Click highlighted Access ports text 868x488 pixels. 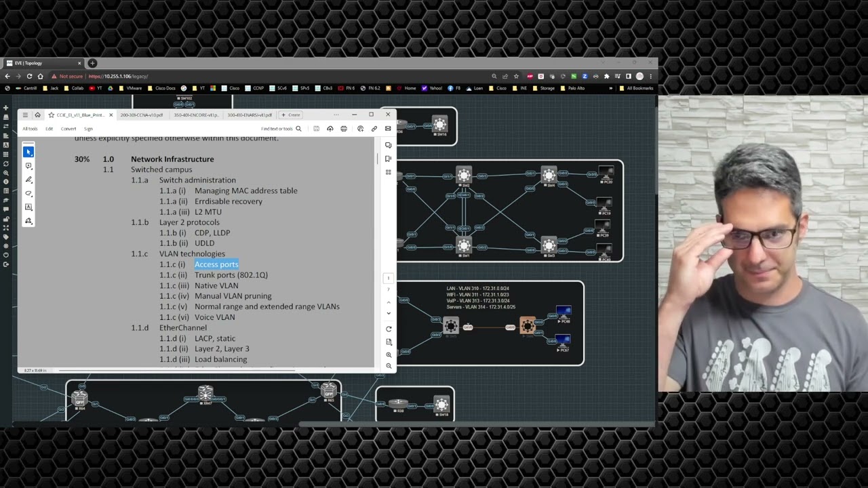pos(216,264)
